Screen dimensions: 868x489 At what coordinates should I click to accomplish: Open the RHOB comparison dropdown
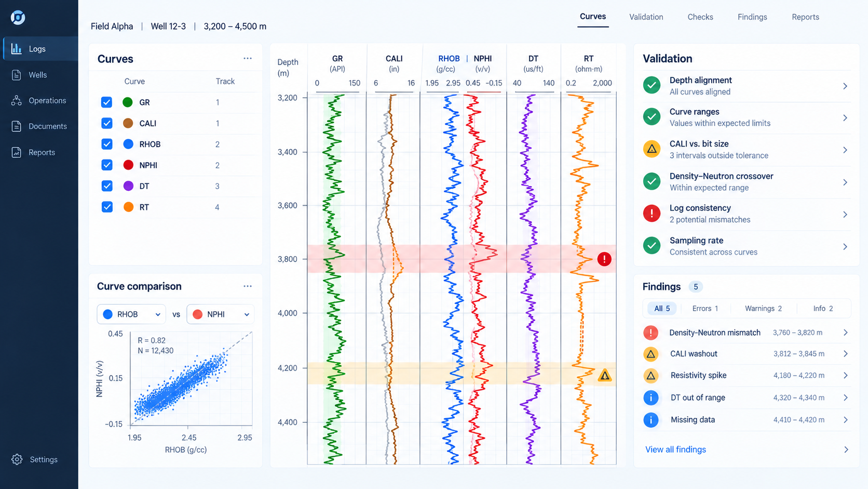[x=131, y=314]
